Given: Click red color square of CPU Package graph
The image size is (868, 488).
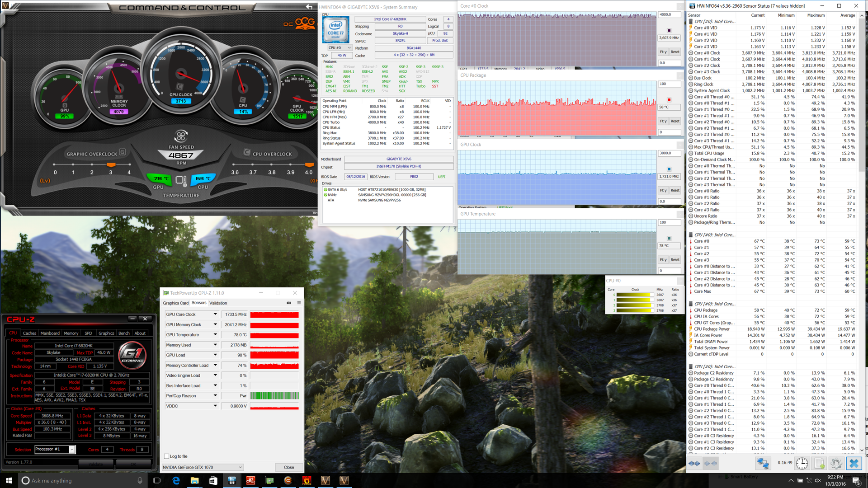Looking at the screenshot, I should (x=669, y=100).
